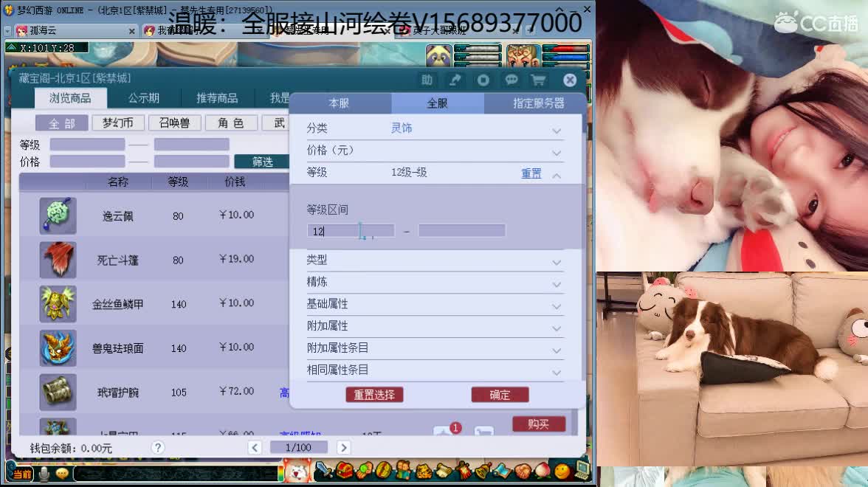The width and height of the screenshot is (868, 487).
Task: Click the scroll icon in bottom toolbar
Action: coord(444,471)
